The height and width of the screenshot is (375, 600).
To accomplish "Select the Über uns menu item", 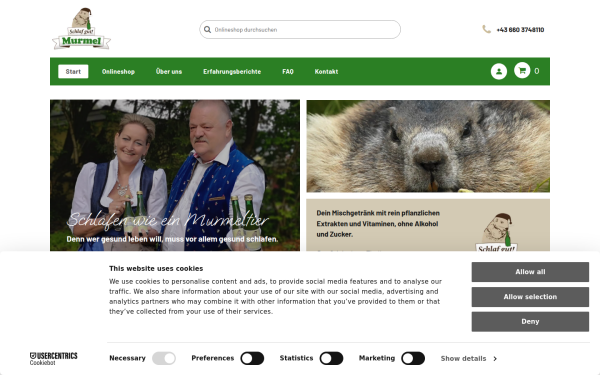I will [169, 72].
